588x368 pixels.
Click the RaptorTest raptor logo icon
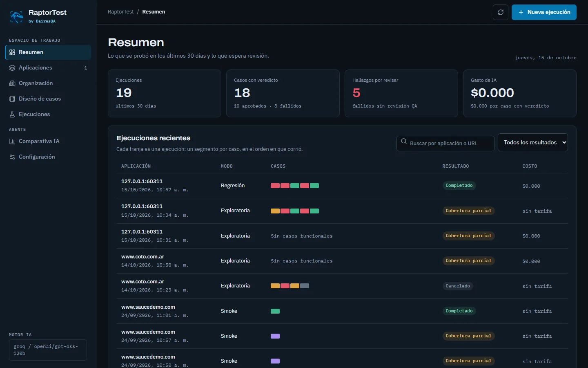click(x=16, y=16)
